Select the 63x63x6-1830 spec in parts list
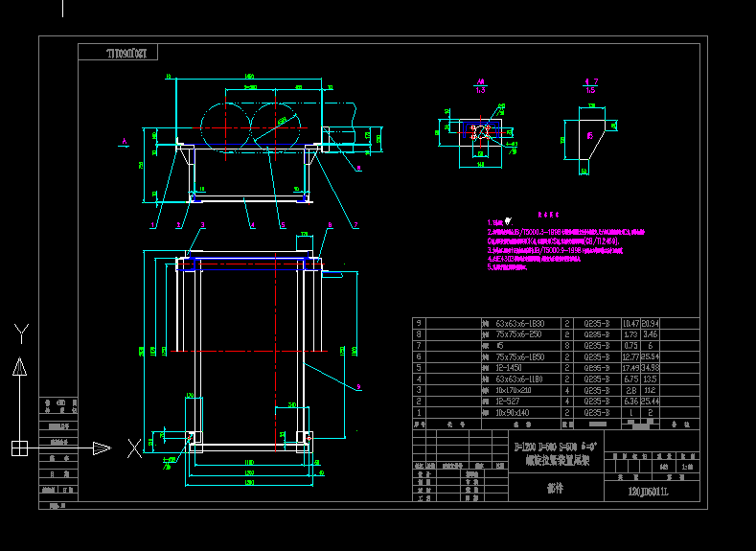756x551 pixels. (x=518, y=324)
